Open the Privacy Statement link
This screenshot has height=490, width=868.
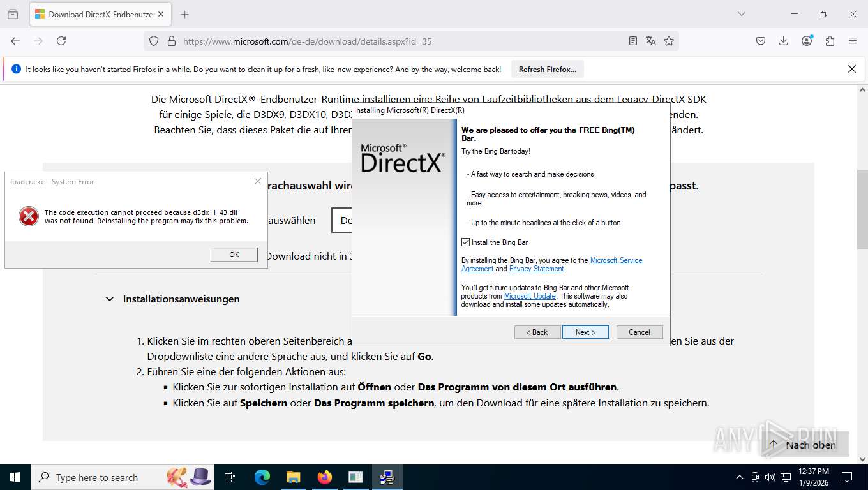(x=537, y=269)
